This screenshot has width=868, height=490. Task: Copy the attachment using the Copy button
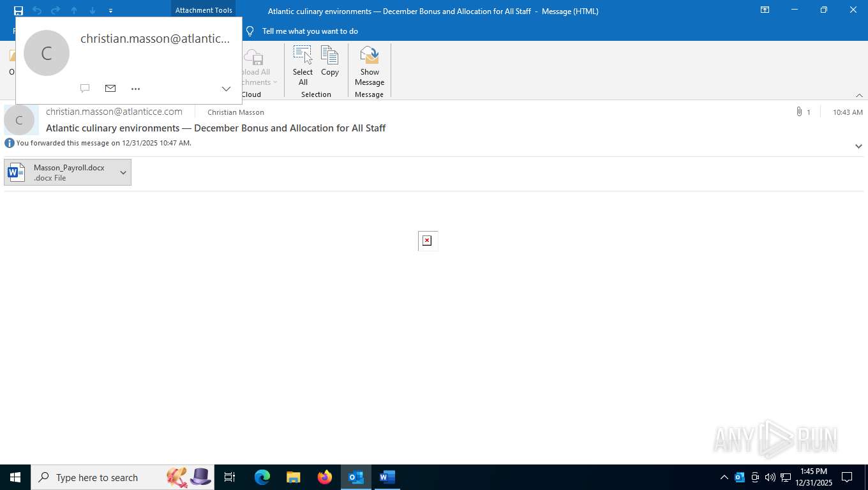click(330, 61)
